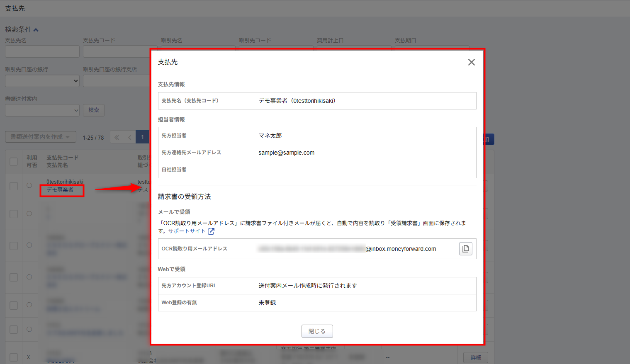The height and width of the screenshot is (364, 630).
Task: Select page 1 in pagination
Action: click(142, 137)
